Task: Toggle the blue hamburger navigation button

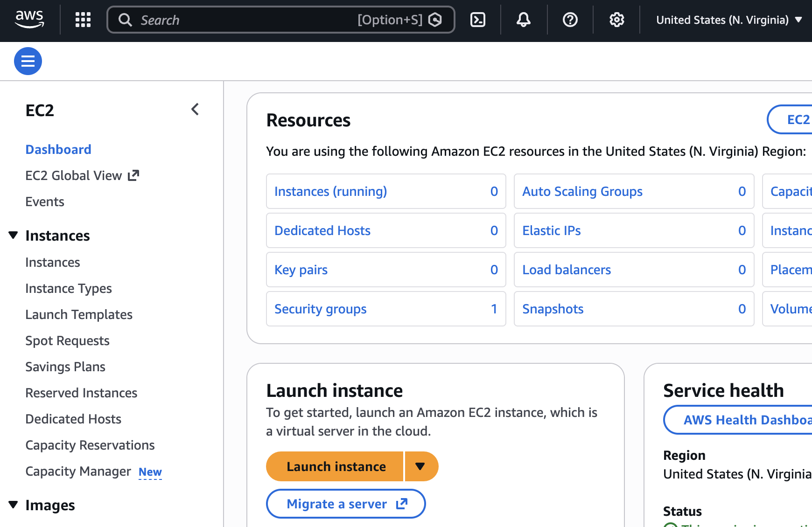Action: point(28,61)
